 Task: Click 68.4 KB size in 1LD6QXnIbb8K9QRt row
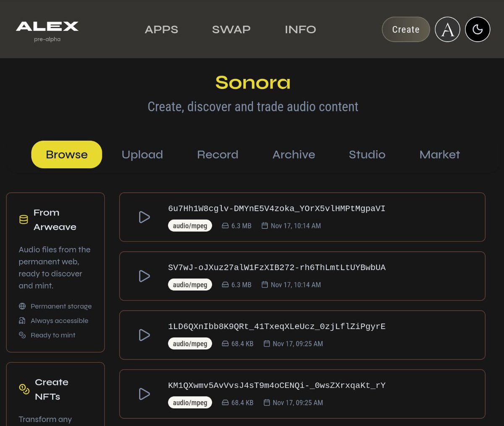pyautogui.click(x=242, y=344)
